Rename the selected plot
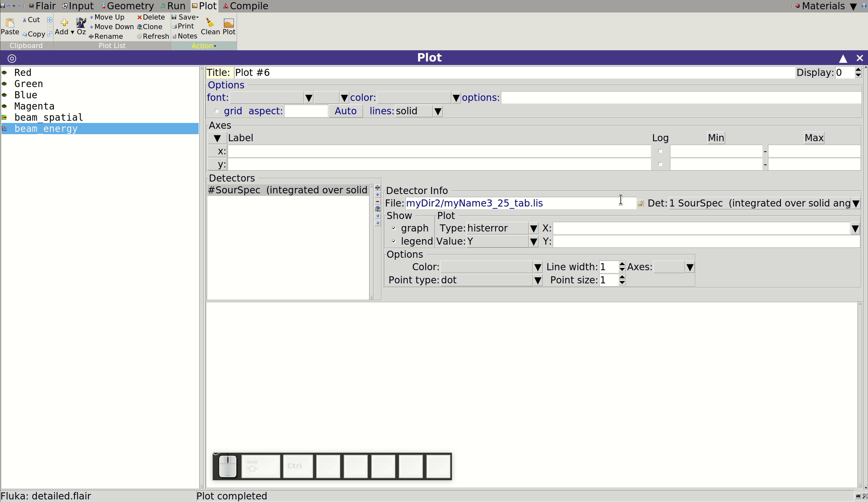The width and height of the screenshot is (868, 502). 106,36
